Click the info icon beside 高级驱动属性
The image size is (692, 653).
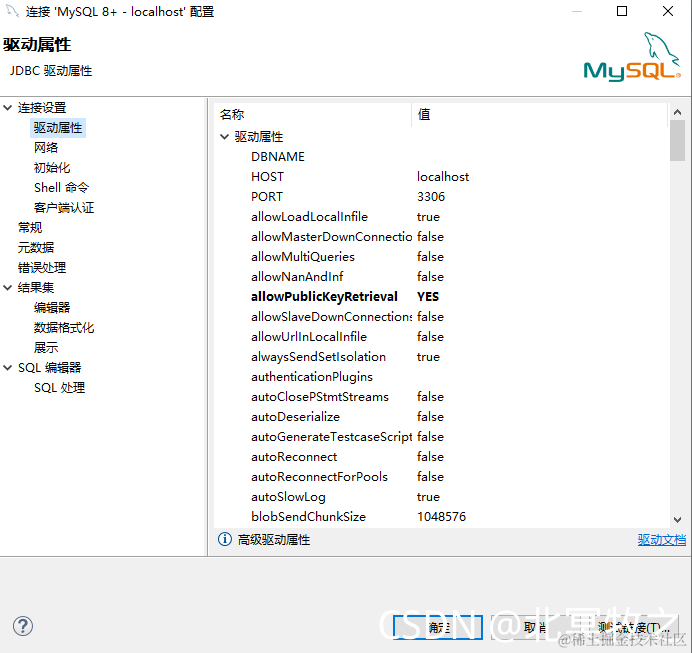(x=225, y=539)
